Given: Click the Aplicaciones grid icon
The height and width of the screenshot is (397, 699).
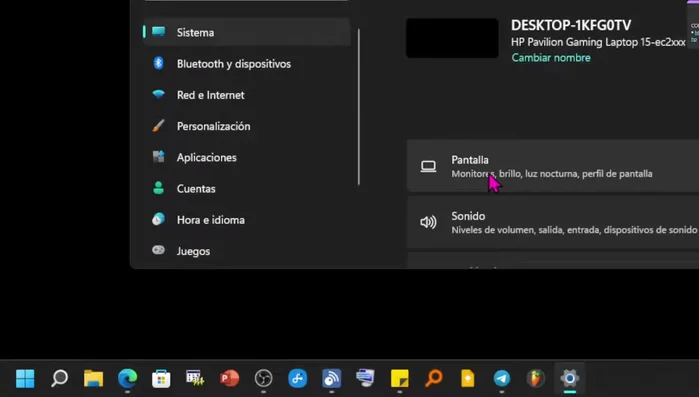Looking at the screenshot, I should click(x=158, y=157).
